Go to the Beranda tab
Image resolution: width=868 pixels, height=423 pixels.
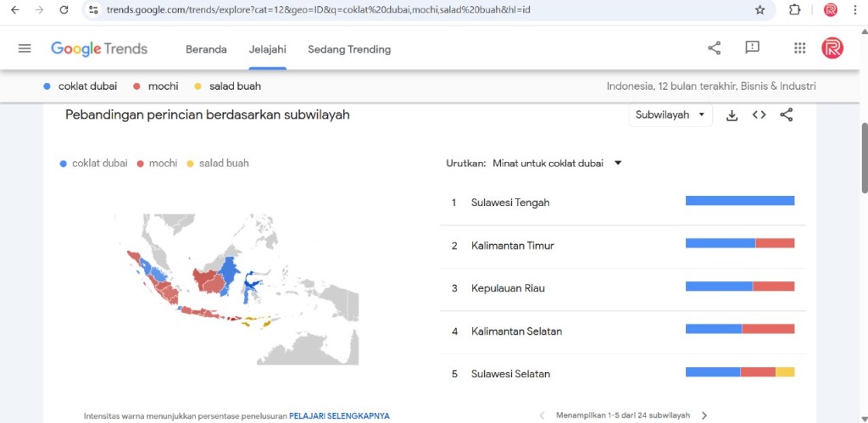click(206, 49)
